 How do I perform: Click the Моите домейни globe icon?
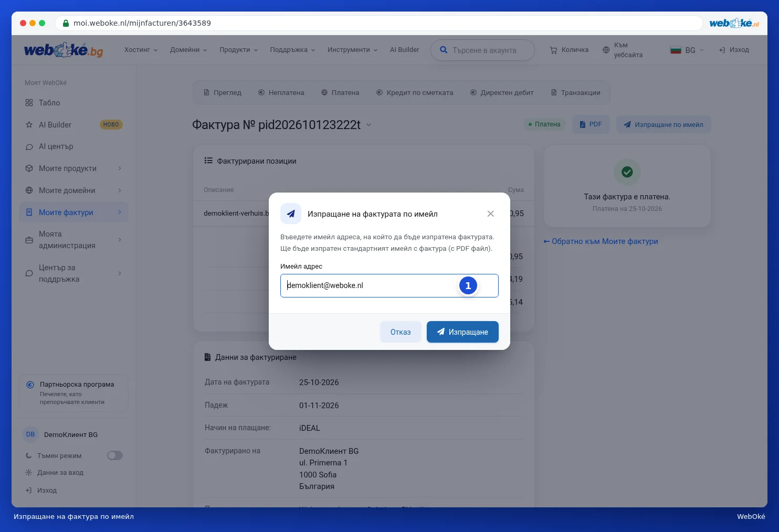click(29, 190)
